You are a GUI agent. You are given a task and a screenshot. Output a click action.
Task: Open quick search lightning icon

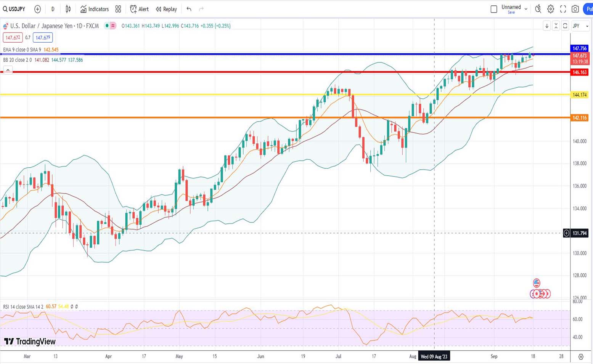click(x=538, y=9)
